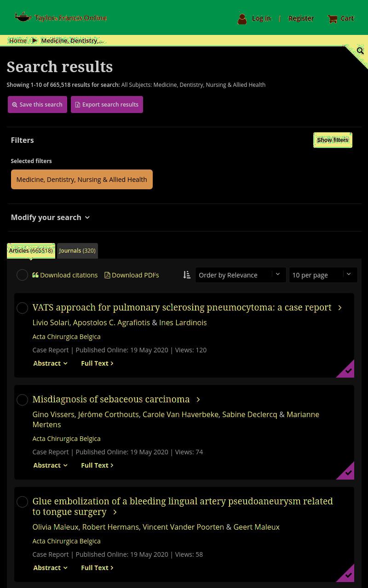The image size is (368, 588).
Task: Open Glue embolization of bleeding lingual artery article
Action: pos(183,506)
